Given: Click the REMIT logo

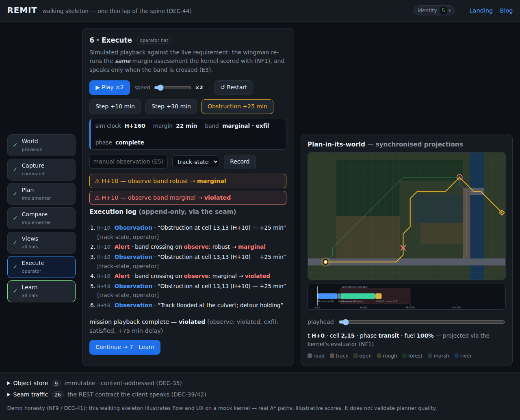Looking at the screenshot, I should point(22,11).
